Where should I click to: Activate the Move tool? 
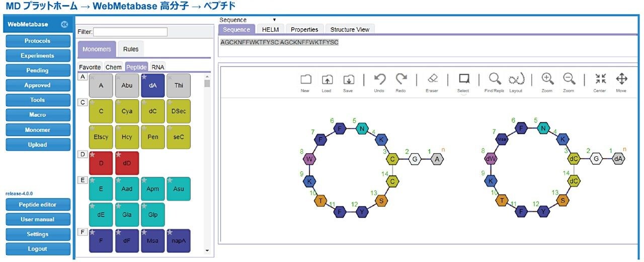point(621,79)
